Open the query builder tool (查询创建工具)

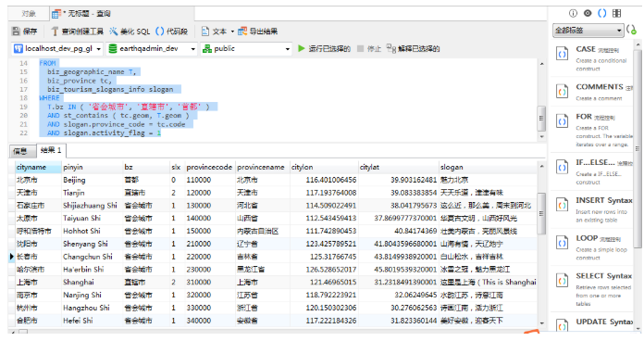(77, 32)
